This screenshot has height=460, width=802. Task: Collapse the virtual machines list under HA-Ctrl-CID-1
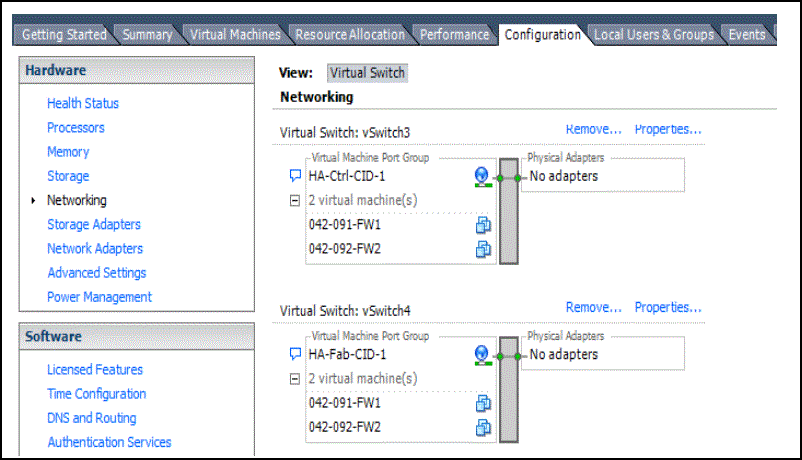[295, 200]
